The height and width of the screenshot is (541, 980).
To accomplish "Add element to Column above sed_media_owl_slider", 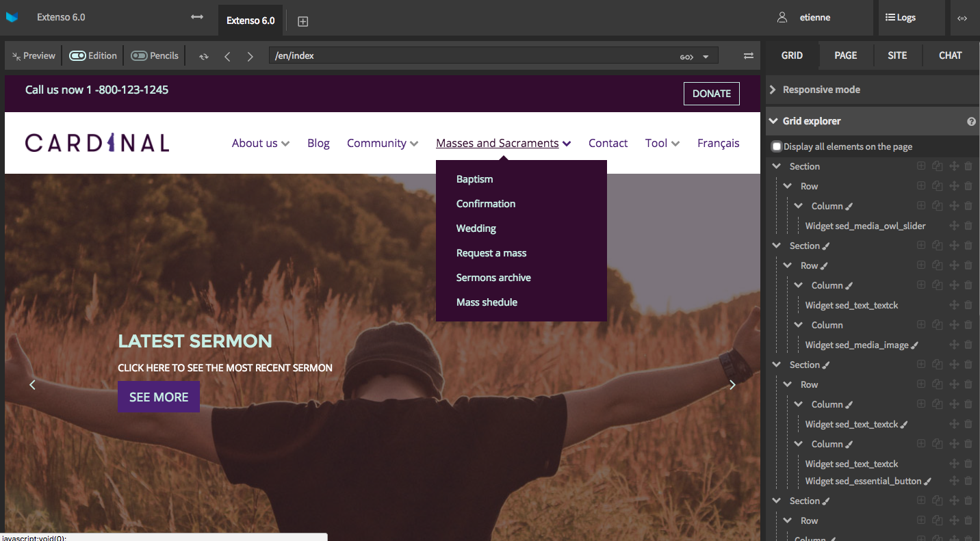I will click(921, 206).
